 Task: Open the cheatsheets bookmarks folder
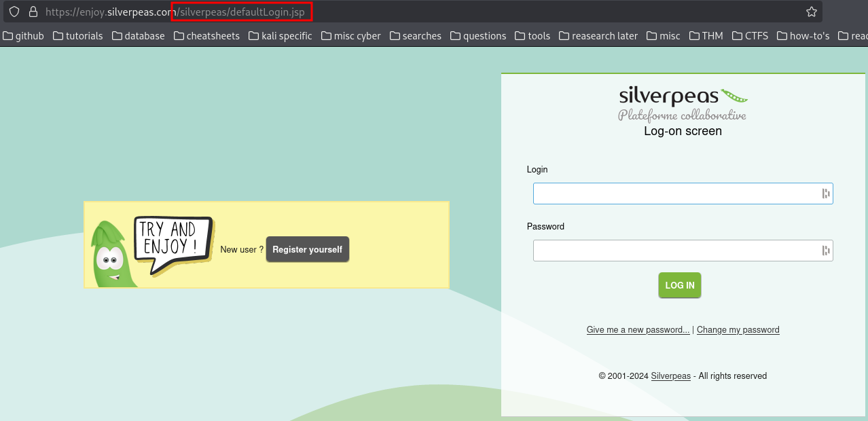tap(207, 36)
